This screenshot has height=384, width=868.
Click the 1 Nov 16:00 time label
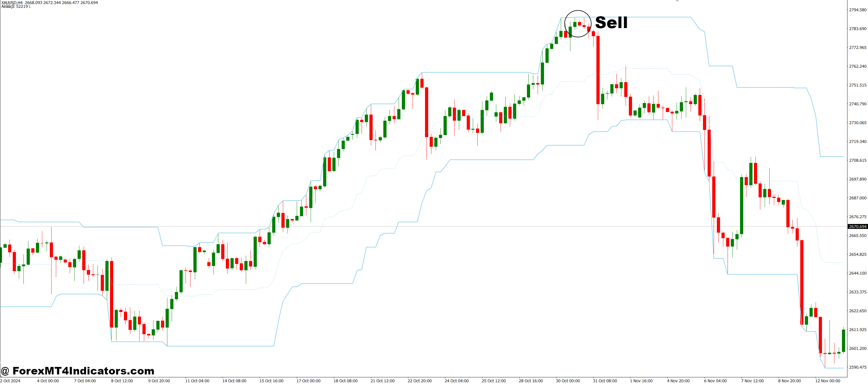point(641,381)
